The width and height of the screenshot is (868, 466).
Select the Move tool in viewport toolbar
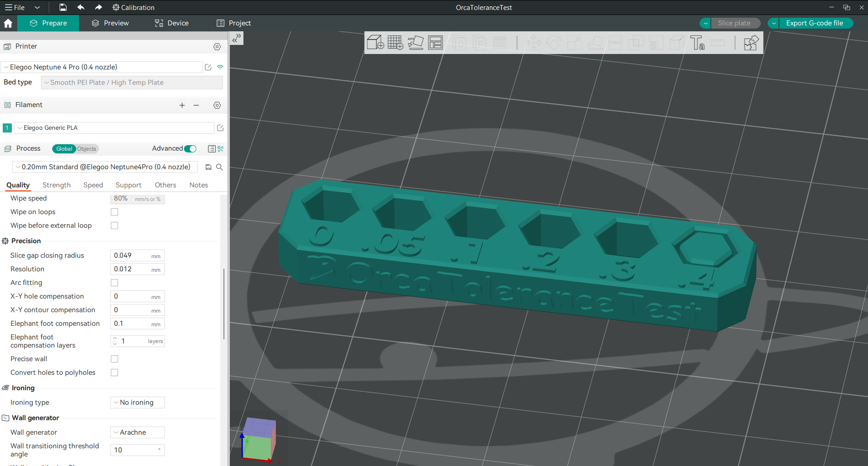[533, 43]
